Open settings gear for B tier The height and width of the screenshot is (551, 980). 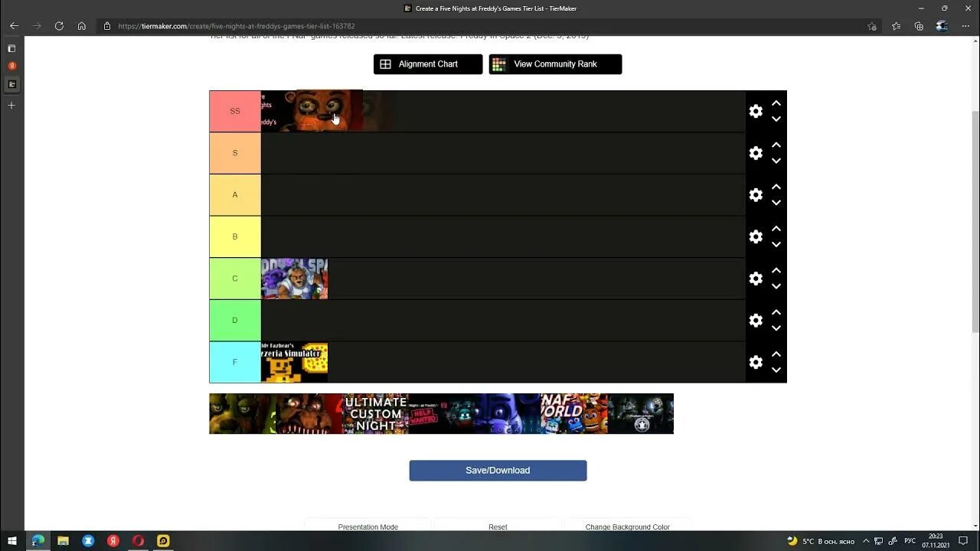click(756, 236)
